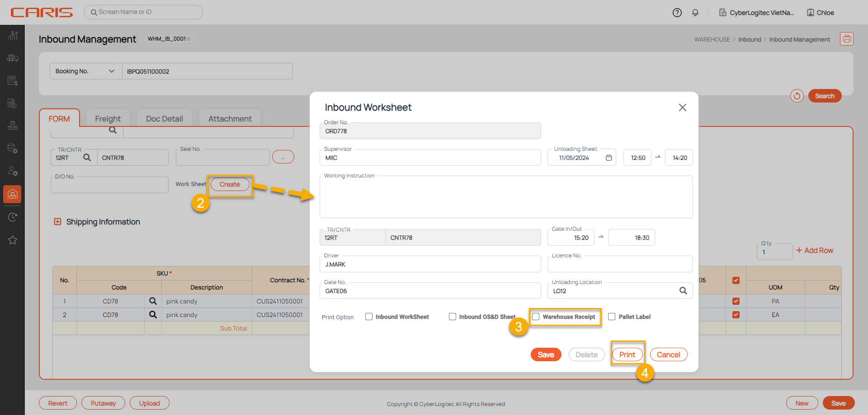Click the printer icon near breadcrumb
The width and height of the screenshot is (868, 415).
[846, 39]
